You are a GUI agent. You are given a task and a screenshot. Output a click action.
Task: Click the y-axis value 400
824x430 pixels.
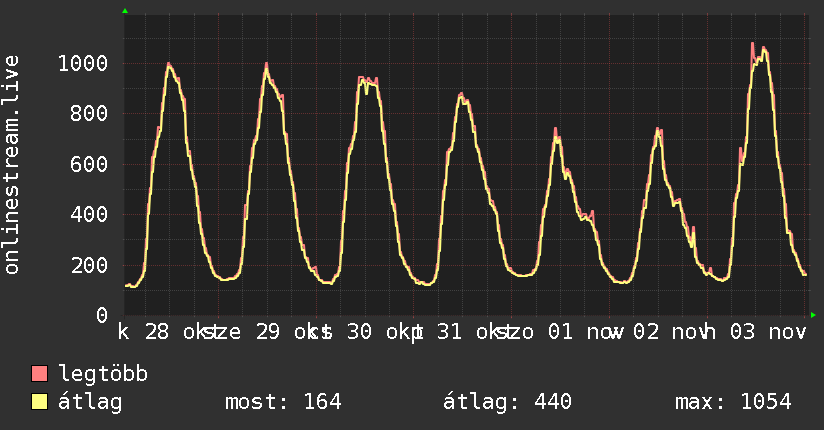pos(89,214)
